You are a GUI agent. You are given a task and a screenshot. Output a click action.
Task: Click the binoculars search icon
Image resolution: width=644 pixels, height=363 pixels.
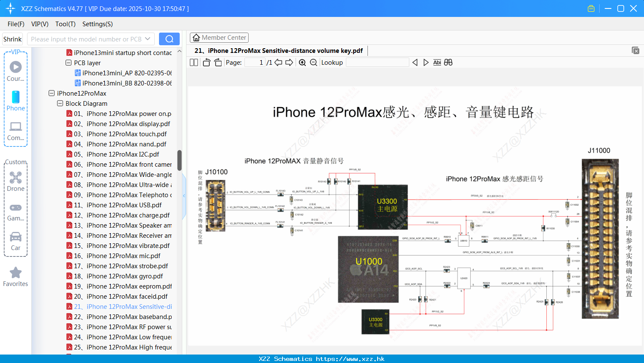[448, 63]
